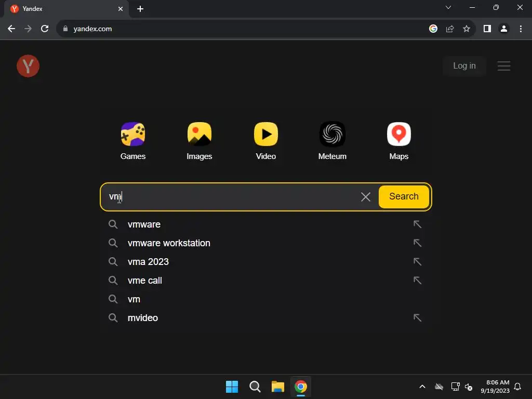Open the network tray icon
Viewport: 532px width, 399px height.
point(455,387)
